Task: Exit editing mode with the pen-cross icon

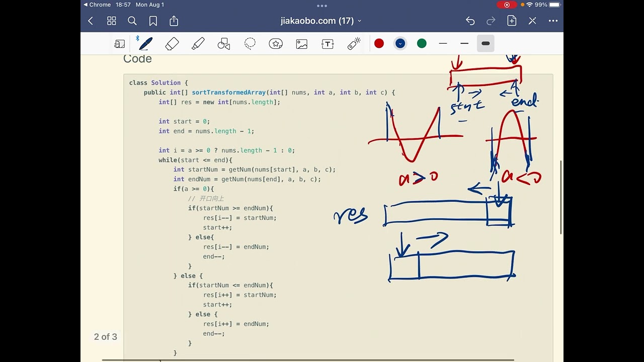Action: pyautogui.click(x=532, y=21)
